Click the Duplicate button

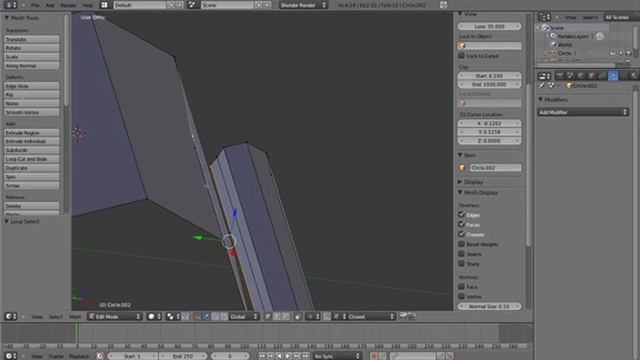click(x=32, y=168)
